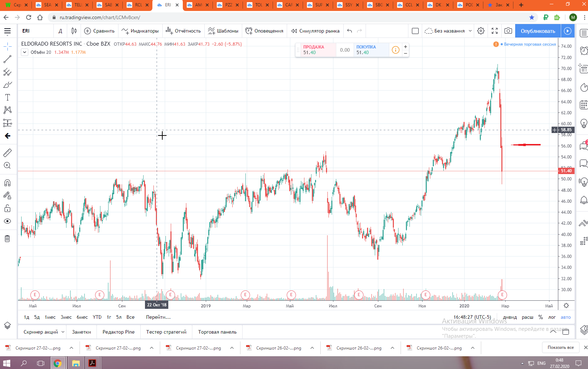Activate the zoom-in magnifier tool
This screenshot has width=588, height=369.
point(7,166)
